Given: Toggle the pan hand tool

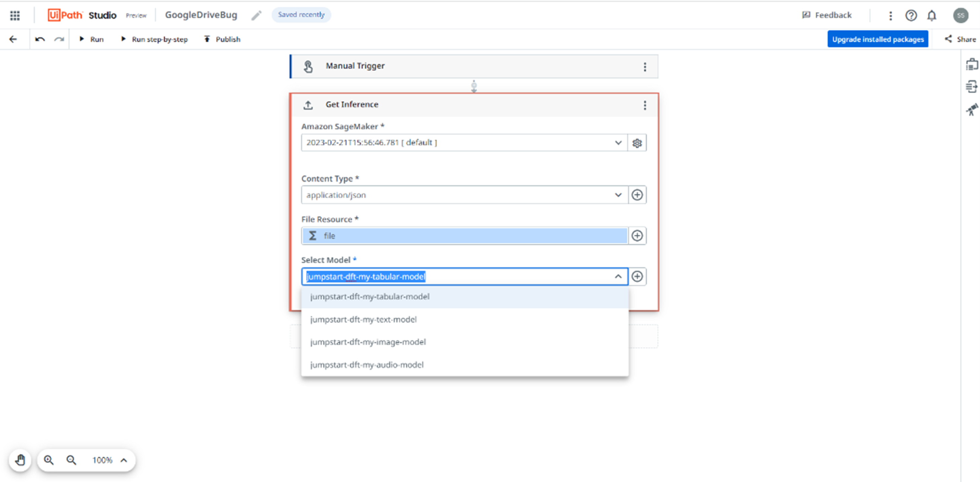Looking at the screenshot, I should 20,460.
